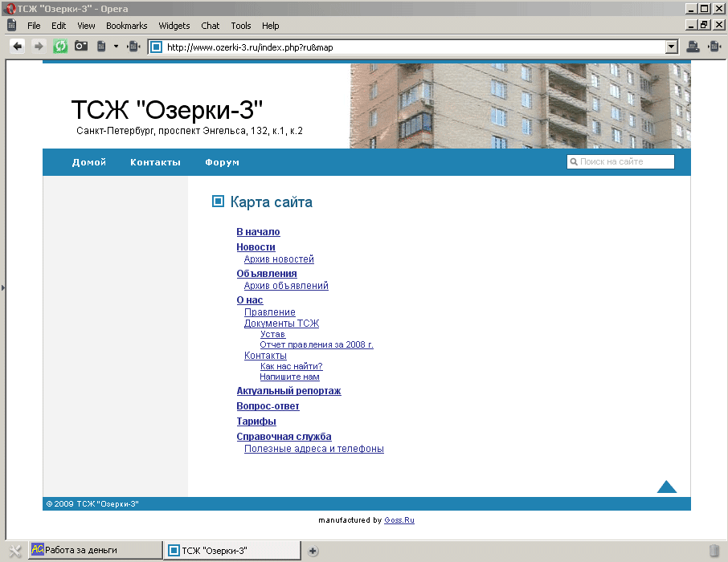This screenshot has height=562, width=728.
Task: Open the Отчет правления за 2008 г. link
Action: 317,344
